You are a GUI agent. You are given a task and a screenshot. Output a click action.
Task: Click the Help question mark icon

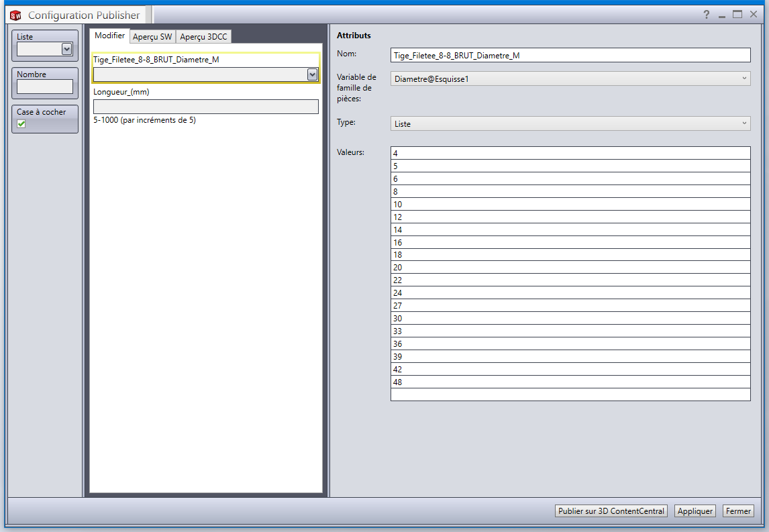(706, 15)
